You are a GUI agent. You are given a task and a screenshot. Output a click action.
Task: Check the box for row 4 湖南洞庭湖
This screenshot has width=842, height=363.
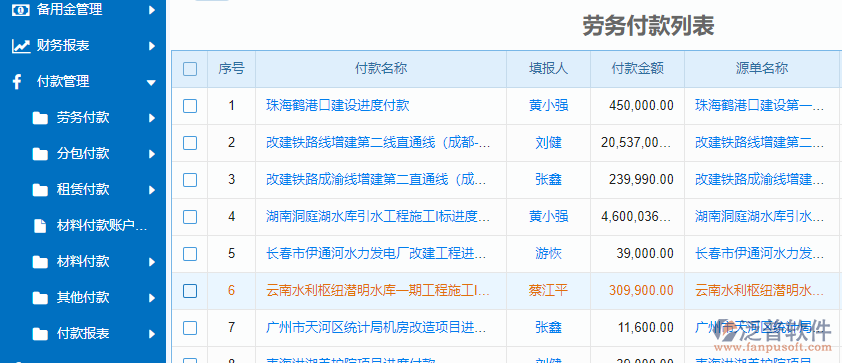pos(190,217)
